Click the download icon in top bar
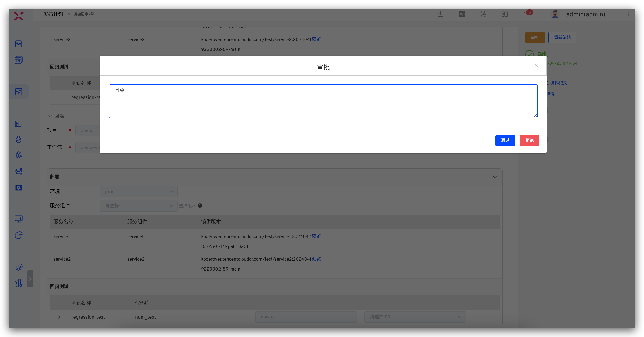The height and width of the screenshot is (337, 644). [x=440, y=14]
